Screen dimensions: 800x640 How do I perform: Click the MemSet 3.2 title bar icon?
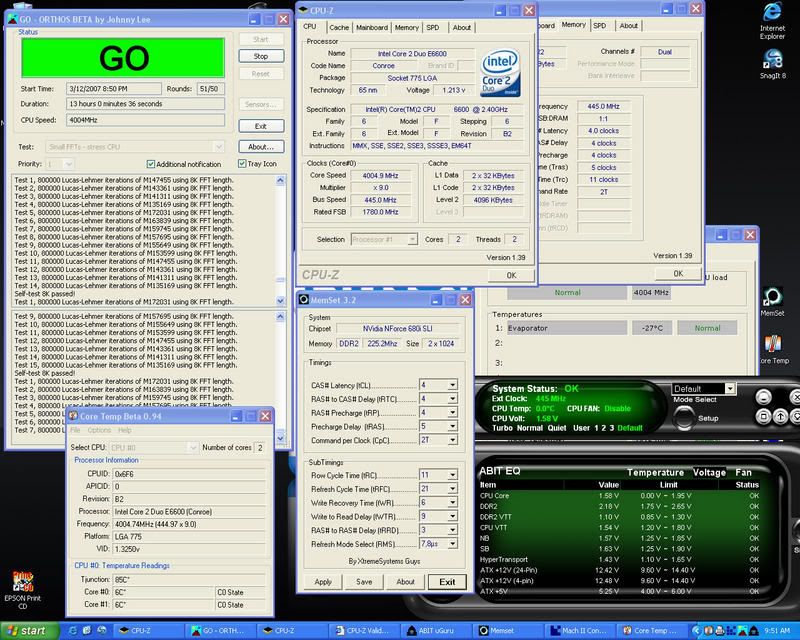coord(304,300)
